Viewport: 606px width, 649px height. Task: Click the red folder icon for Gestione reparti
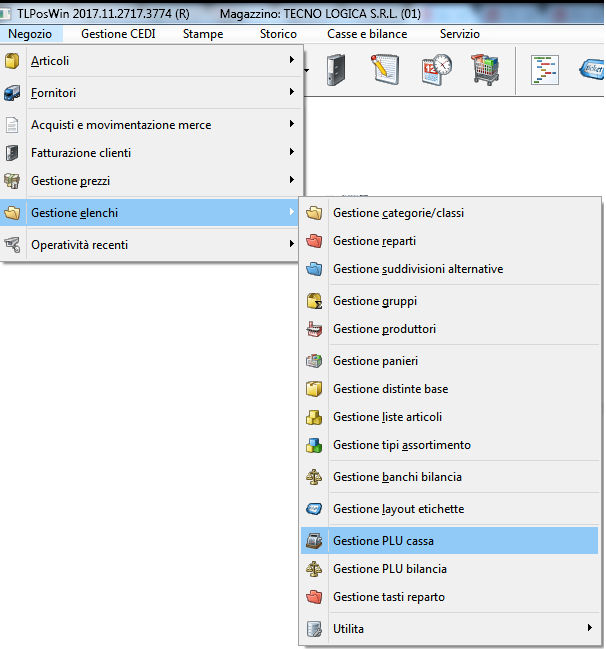[x=314, y=241]
